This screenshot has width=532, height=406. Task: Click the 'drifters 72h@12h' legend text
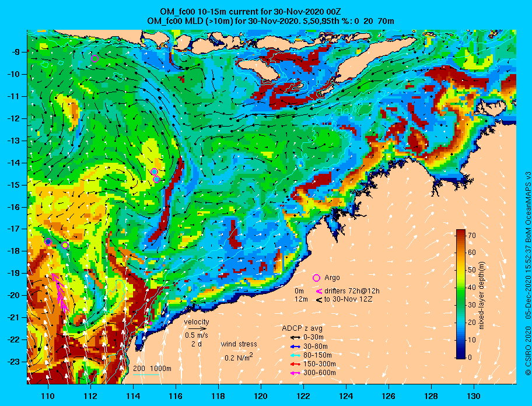(352, 291)
